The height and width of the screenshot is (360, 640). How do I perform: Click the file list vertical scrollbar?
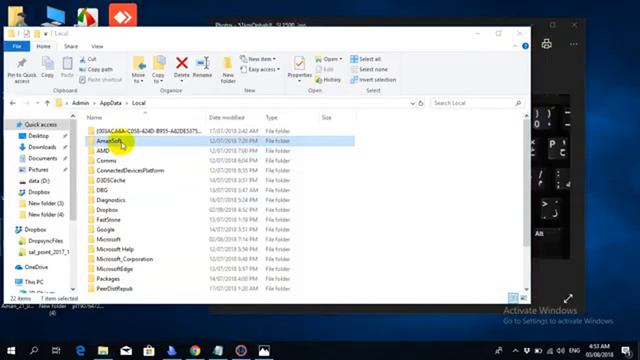pos(527,184)
